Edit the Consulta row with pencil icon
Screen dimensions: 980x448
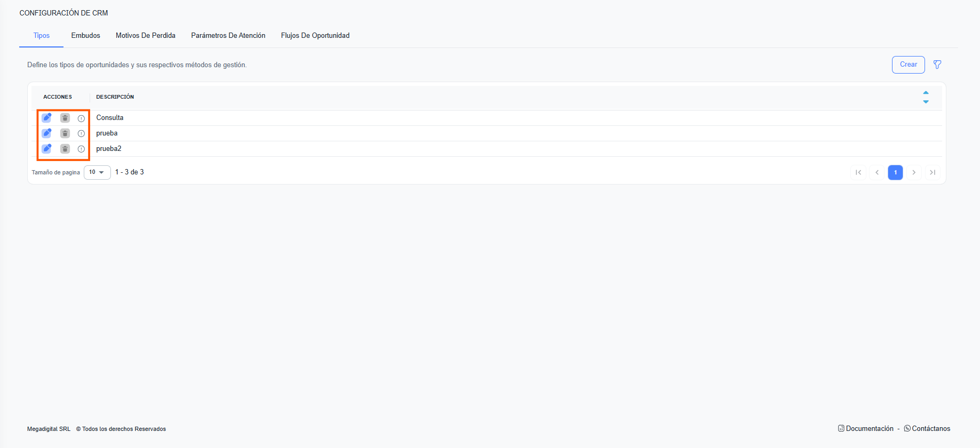[47, 118]
